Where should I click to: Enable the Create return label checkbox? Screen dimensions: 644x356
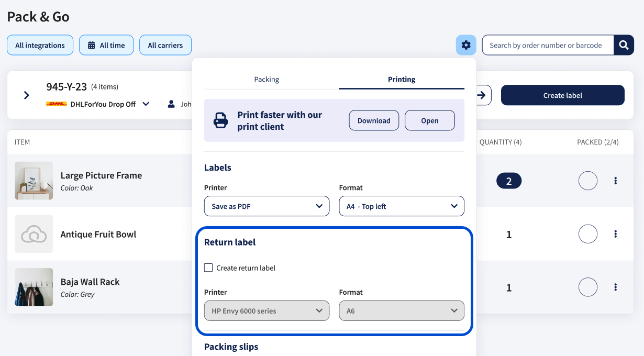click(208, 268)
